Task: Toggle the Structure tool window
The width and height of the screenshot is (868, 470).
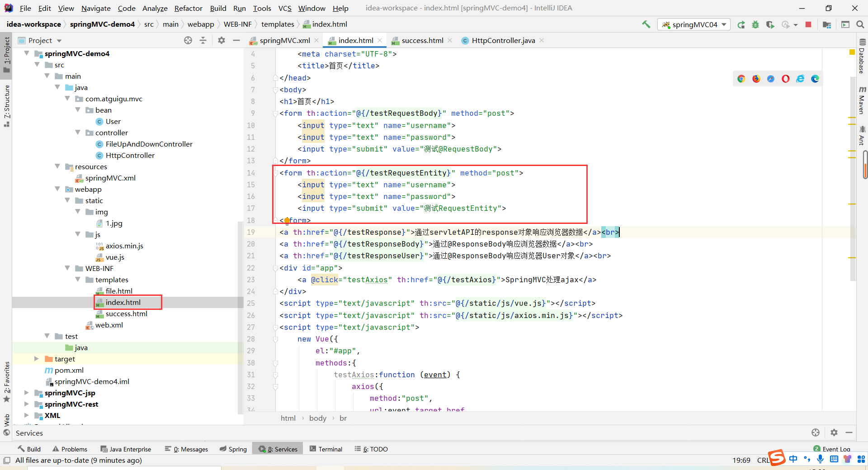Action: coord(7,105)
